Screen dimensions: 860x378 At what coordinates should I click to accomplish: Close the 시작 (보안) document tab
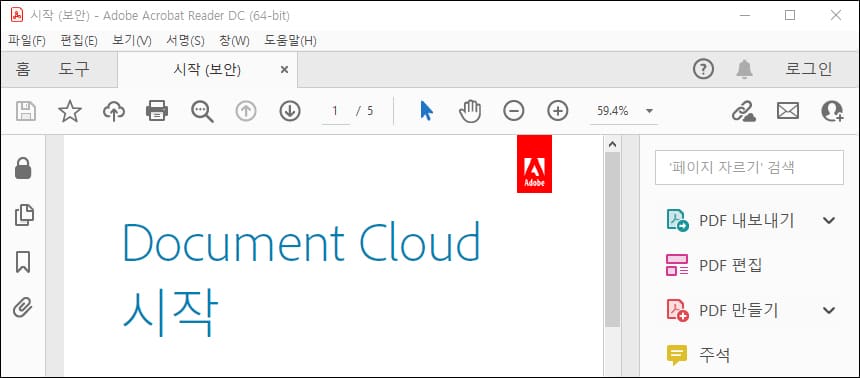tap(284, 70)
